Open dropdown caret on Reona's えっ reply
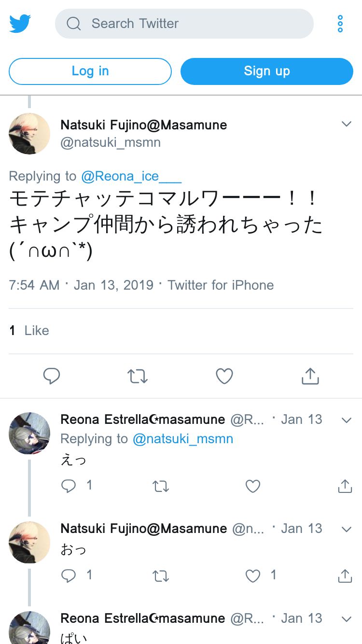The height and width of the screenshot is (644, 362). point(346,420)
